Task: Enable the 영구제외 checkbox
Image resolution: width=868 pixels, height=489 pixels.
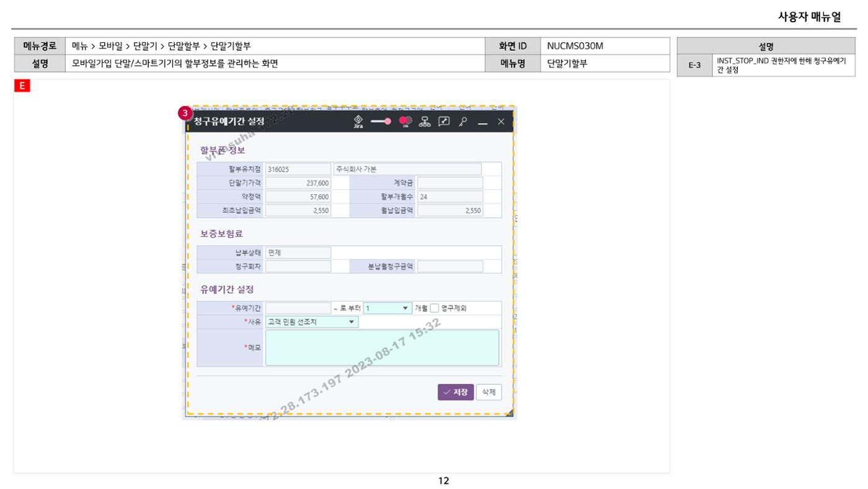Action: point(435,308)
